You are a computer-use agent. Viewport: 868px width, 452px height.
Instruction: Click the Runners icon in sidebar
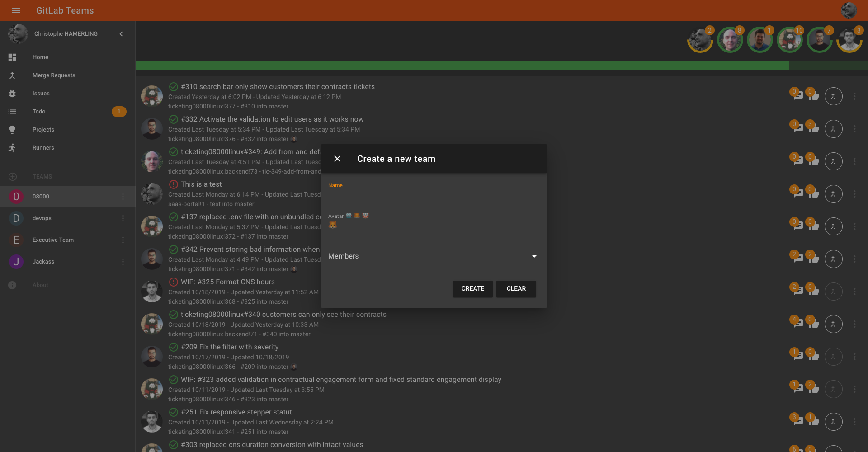[12, 147]
